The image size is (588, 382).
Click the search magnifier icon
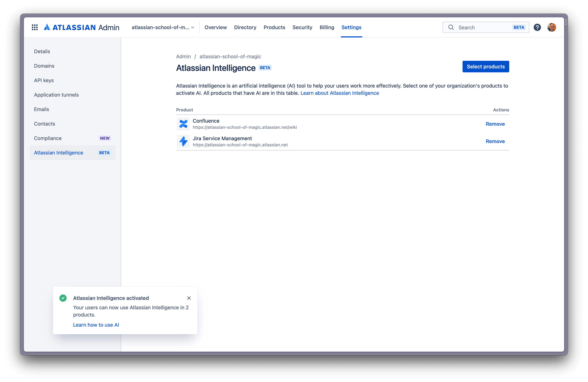[x=451, y=27]
